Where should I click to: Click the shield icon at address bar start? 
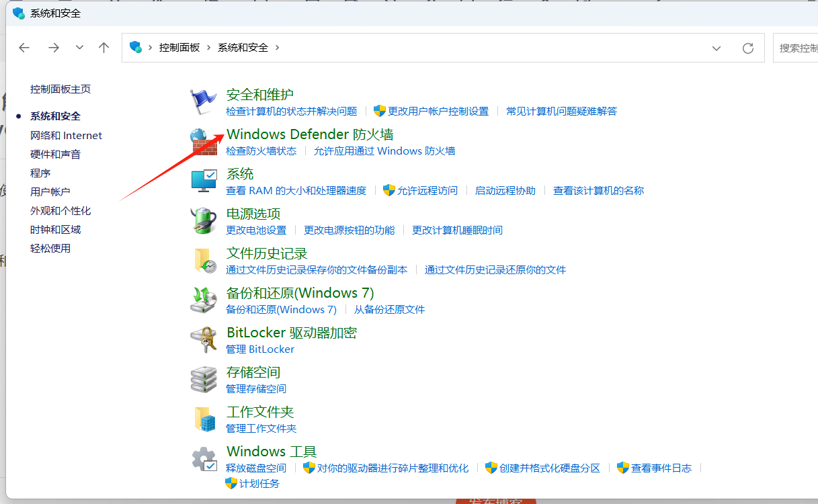(136, 47)
